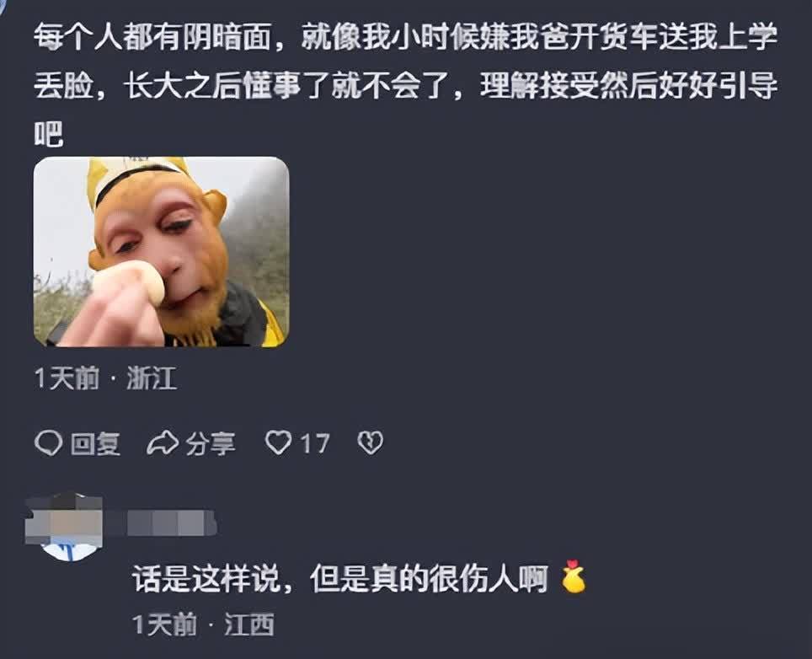Screen dimensions: 812x659
Task: Click the second comment line starting 丢脸
Action: coord(406,85)
